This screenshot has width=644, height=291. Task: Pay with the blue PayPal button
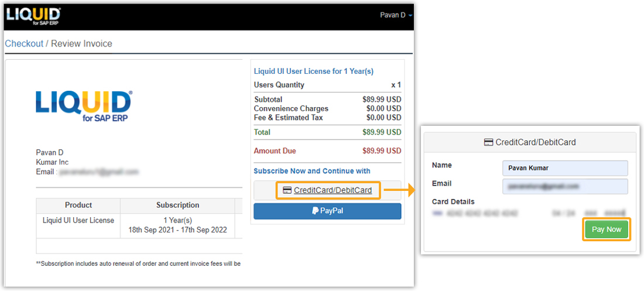pos(327,211)
